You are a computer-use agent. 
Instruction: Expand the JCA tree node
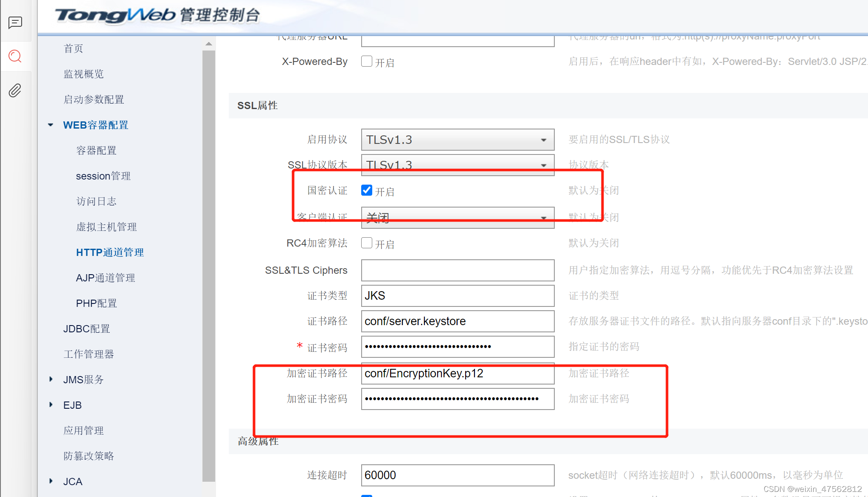pyautogui.click(x=51, y=481)
